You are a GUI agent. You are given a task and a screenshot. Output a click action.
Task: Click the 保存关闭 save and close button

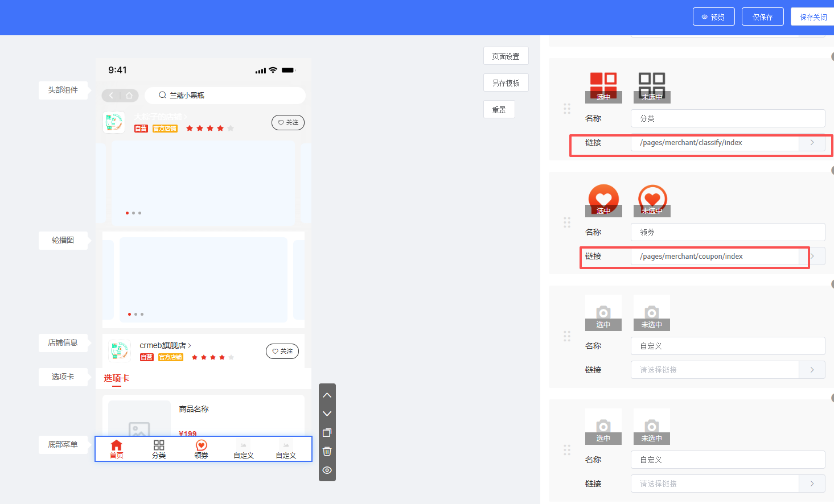(813, 16)
